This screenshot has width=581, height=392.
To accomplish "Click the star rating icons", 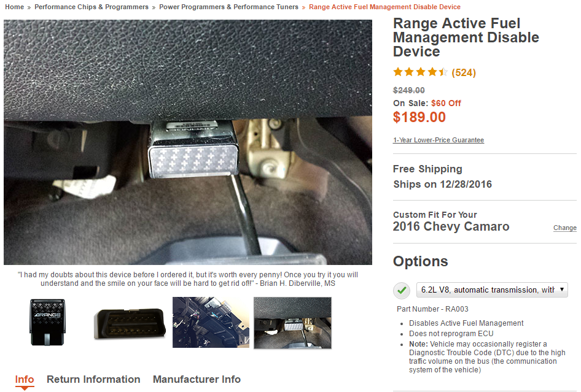I will coord(420,72).
